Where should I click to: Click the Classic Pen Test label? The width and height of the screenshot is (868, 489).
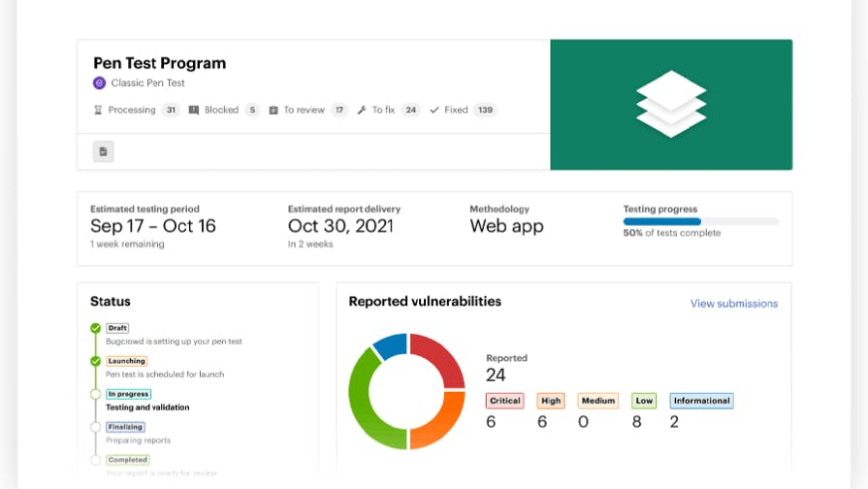(x=147, y=83)
